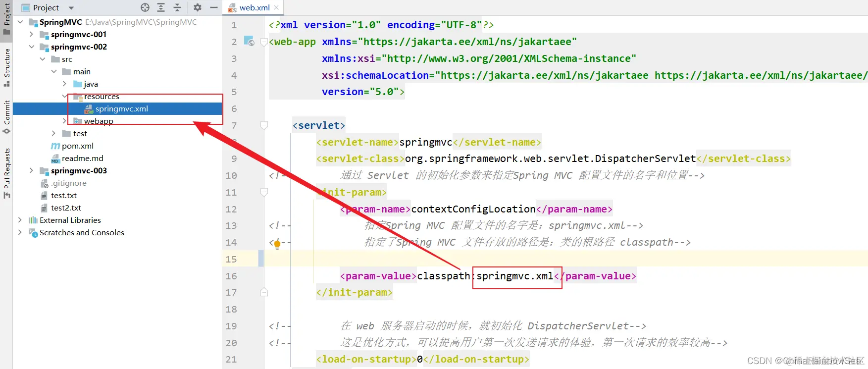Click the Expand All icon in Project panel
This screenshot has width=868, height=369.
click(x=161, y=7)
